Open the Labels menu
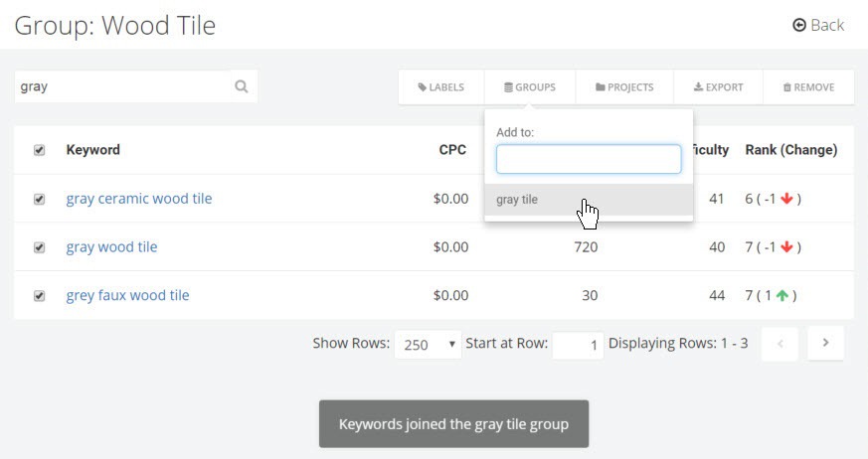868x459 pixels. (441, 86)
